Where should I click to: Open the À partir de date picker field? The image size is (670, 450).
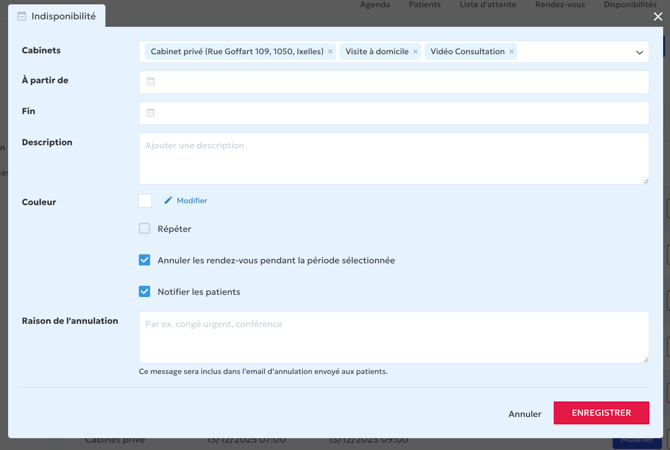coord(394,82)
